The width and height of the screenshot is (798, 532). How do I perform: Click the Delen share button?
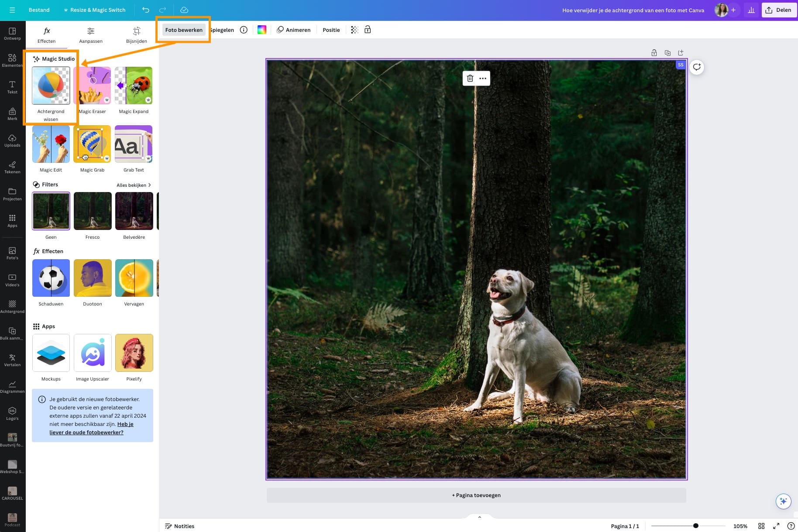click(779, 10)
